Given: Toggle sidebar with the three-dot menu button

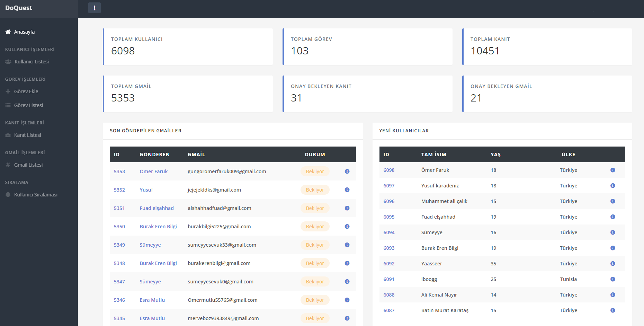Looking at the screenshot, I should point(94,8).
